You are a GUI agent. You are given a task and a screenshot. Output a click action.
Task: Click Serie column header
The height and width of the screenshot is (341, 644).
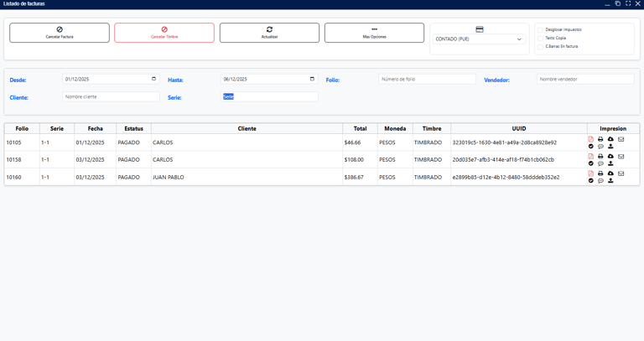point(57,128)
